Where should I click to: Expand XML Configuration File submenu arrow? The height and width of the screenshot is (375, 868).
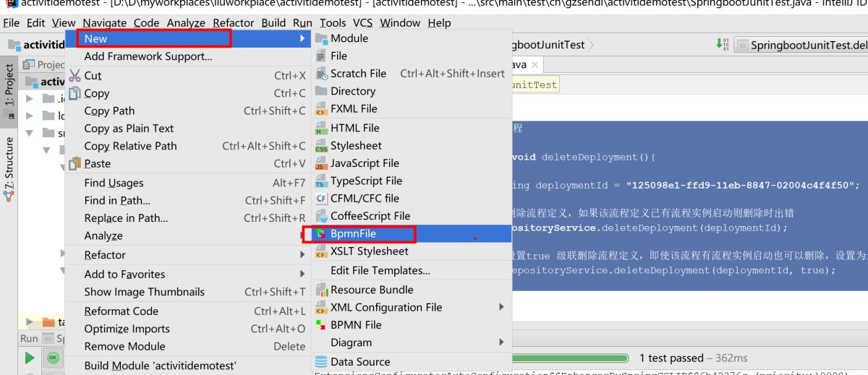502,307
